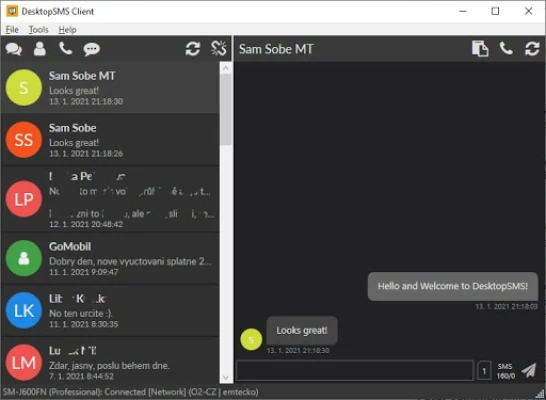Open the conversations view icon

[x=14, y=49]
